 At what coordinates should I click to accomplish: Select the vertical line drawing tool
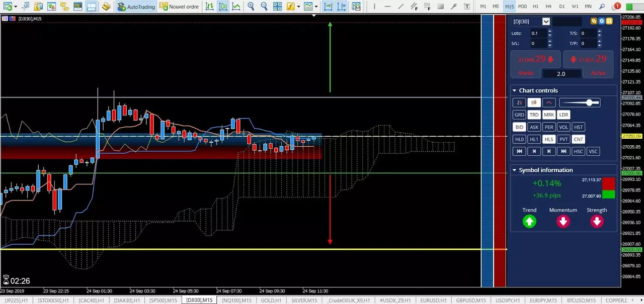(374, 7)
